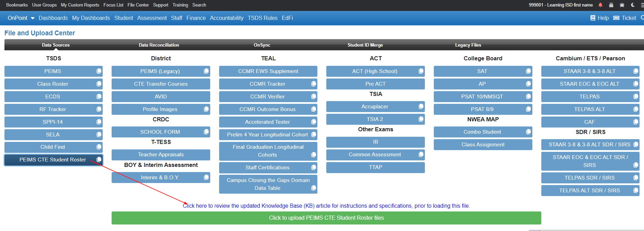Click the copy icon on Child Find

[x=99, y=147]
